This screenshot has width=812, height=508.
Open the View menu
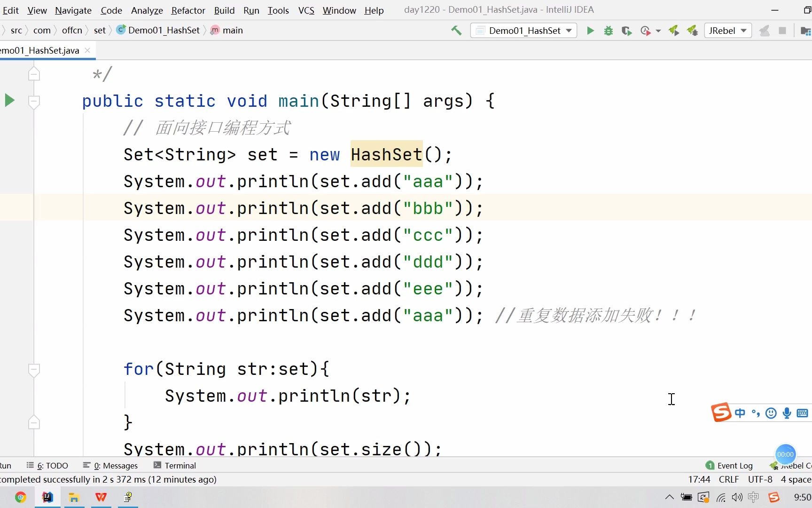pos(37,10)
